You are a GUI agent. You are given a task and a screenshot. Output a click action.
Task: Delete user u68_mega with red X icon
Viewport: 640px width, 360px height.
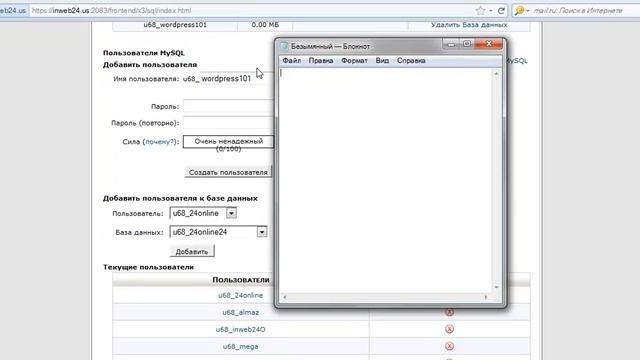tap(449, 346)
